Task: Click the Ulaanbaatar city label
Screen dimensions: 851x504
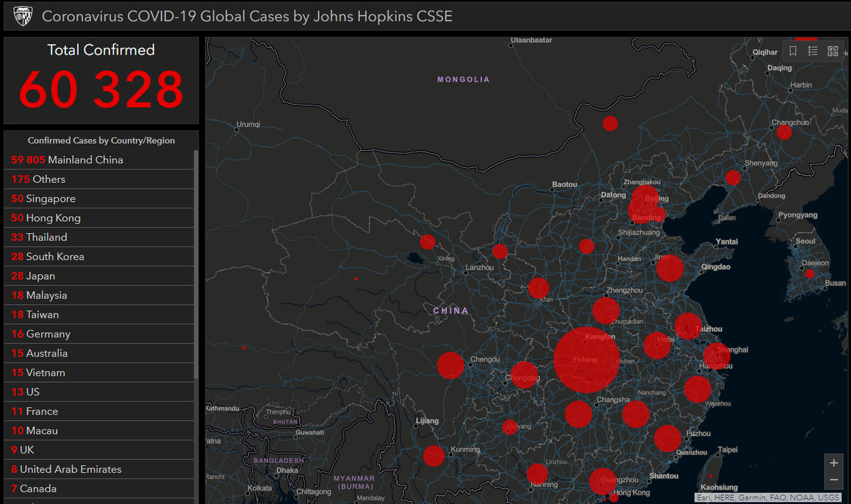Action: click(530, 40)
